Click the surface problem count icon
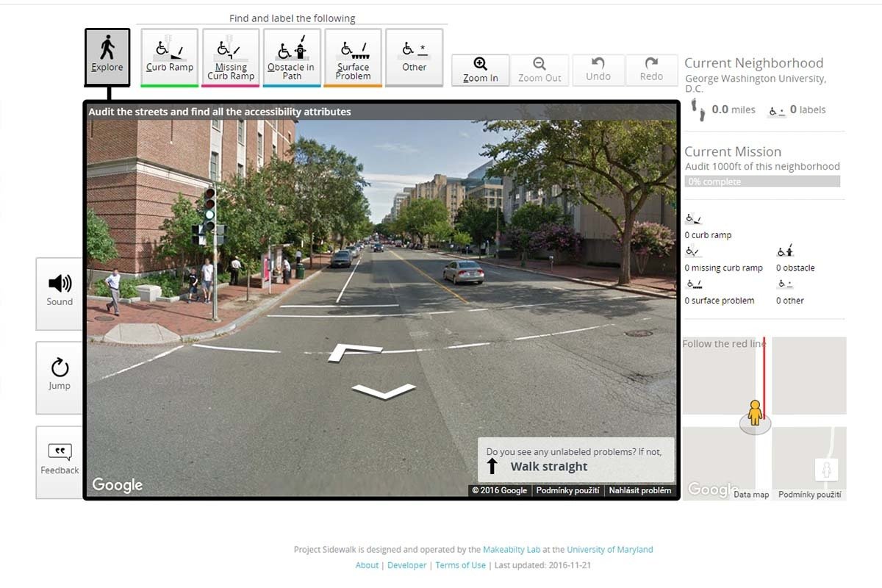Viewport: 882px width, 588px height. (694, 284)
